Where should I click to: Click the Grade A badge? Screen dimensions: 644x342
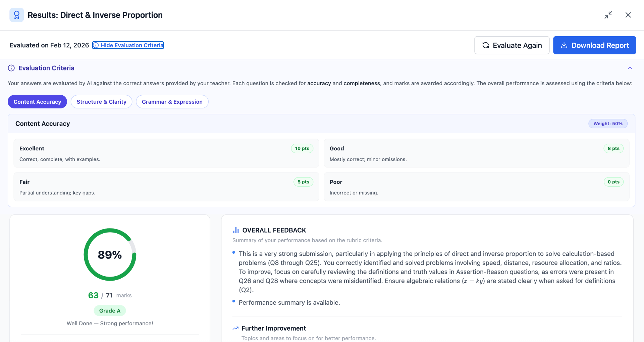pos(110,310)
